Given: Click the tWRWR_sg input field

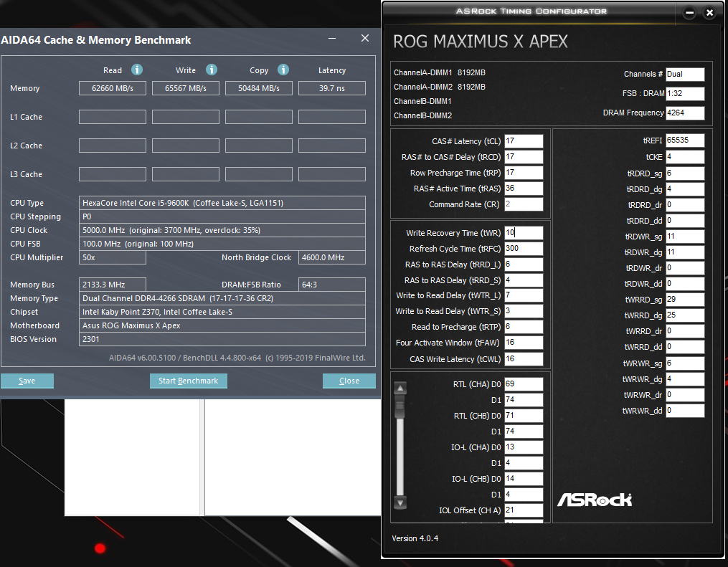Looking at the screenshot, I should tap(685, 363).
